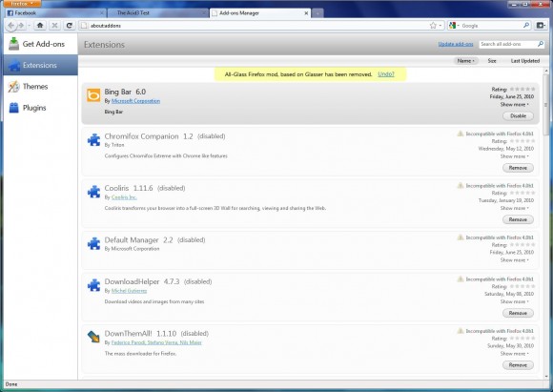553x392 pixels.
Task: Open Themes category
Action: 41,87
